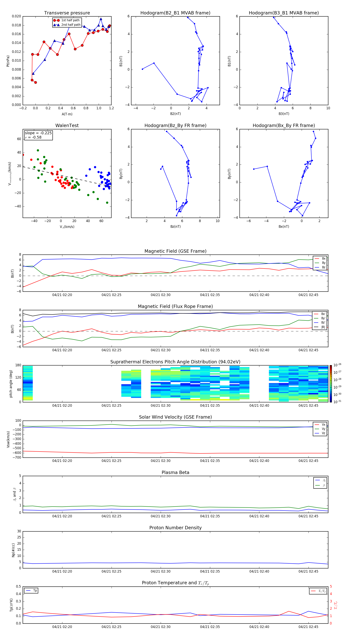Select the "Bz'" legend entry
This screenshot has height=644, width=351.
pos(320,323)
